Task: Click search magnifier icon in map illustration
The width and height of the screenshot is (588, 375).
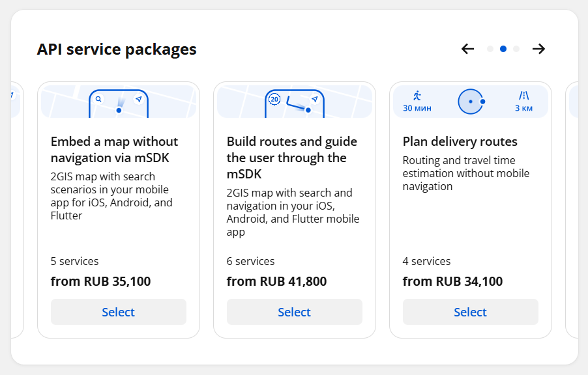Action: 98,99
